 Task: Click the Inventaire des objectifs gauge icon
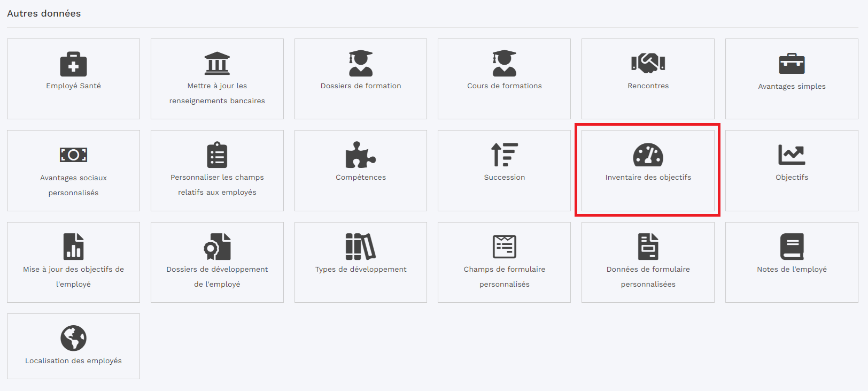click(648, 155)
